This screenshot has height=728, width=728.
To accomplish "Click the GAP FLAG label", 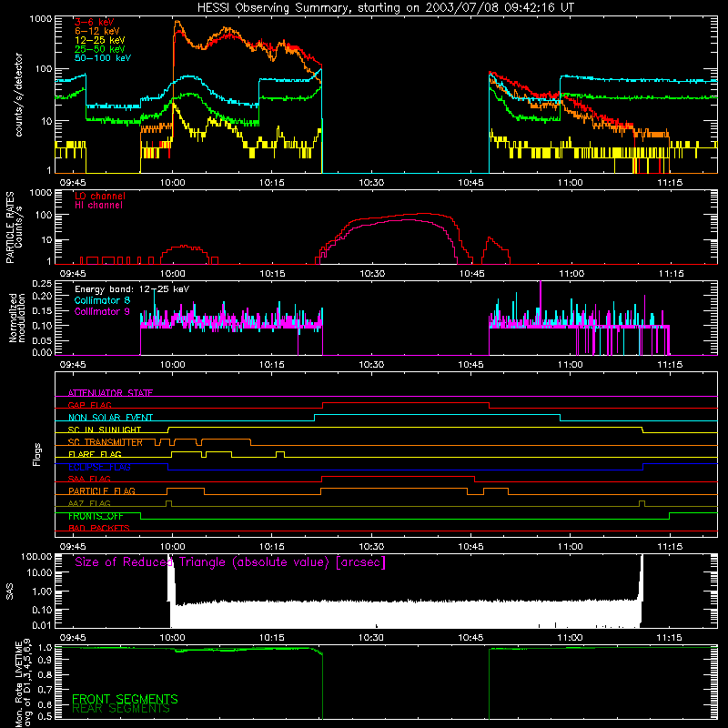I will tap(89, 405).
